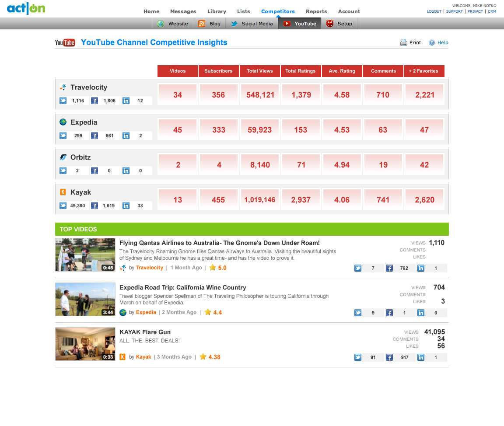Click the LinkedIn icon on the Qantas video
Image resolution: width=504 pixels, height=426 pixels.
(x=421, y=268)
